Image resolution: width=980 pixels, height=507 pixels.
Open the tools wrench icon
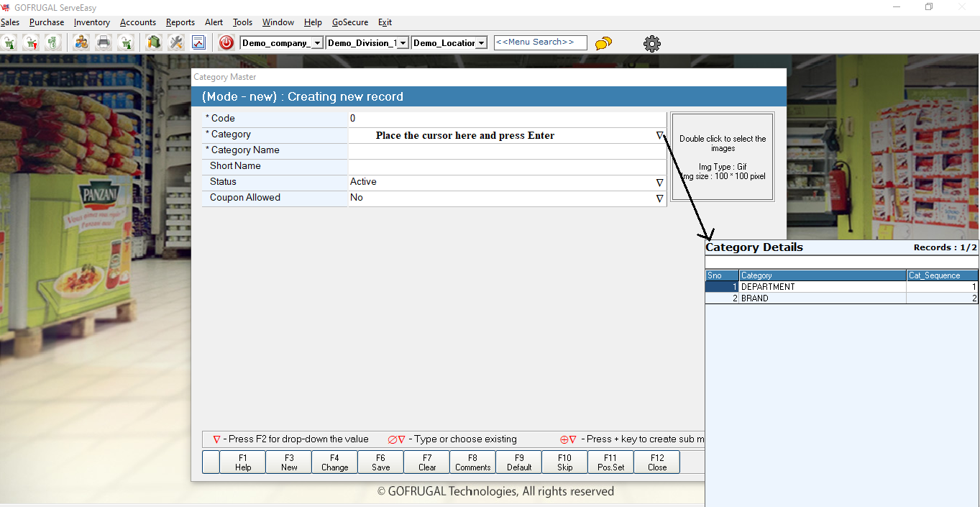pos(176,43)
